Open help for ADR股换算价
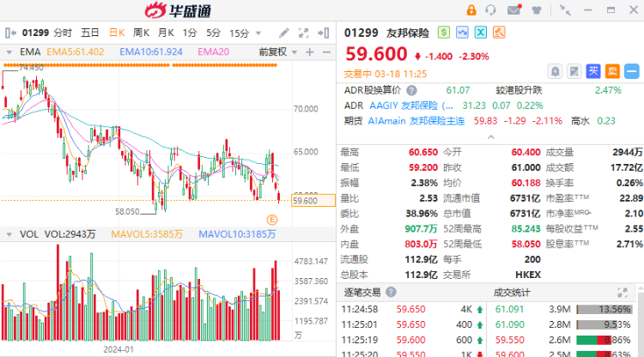644x357 pixels. 411,90
